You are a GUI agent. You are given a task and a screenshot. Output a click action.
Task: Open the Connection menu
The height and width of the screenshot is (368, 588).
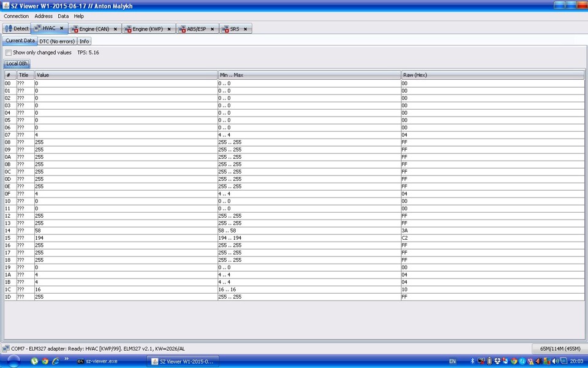tap(16, 16)
